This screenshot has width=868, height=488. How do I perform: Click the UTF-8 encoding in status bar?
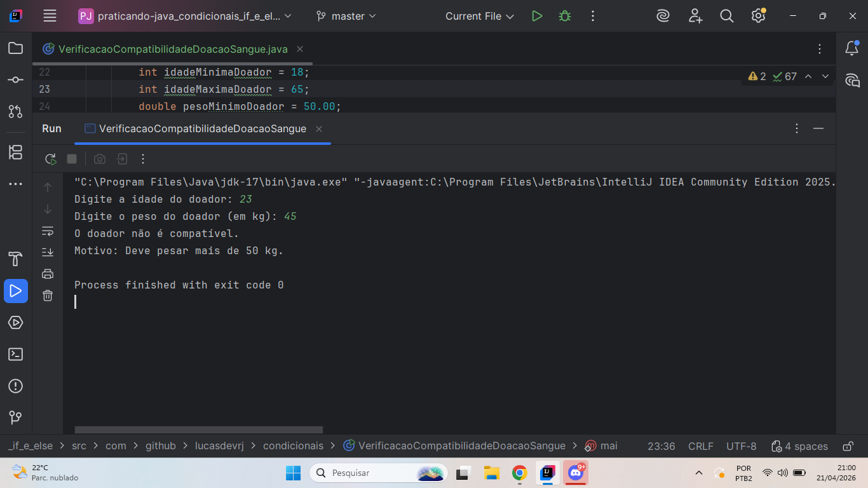(x=741, y=446)
